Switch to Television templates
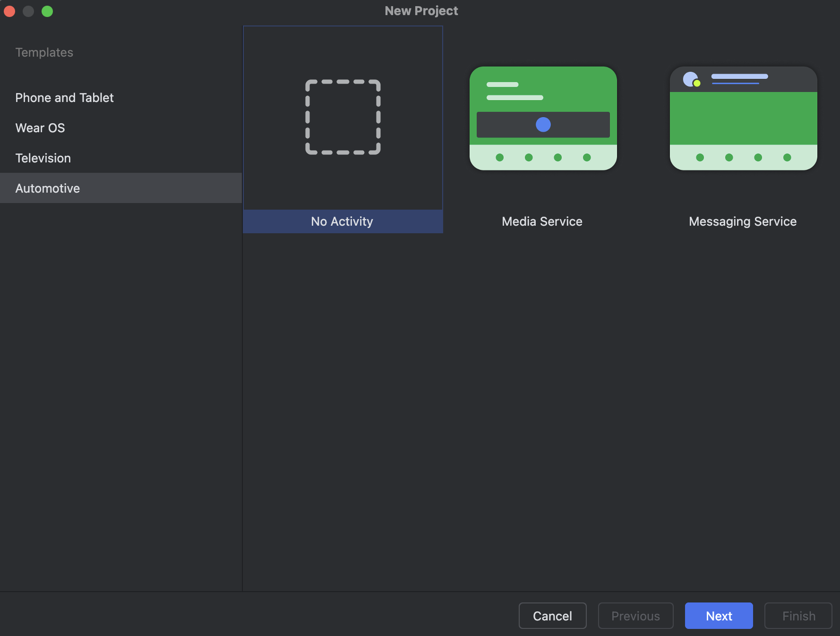Screen dimensions: 840x636 coord(121,158)
